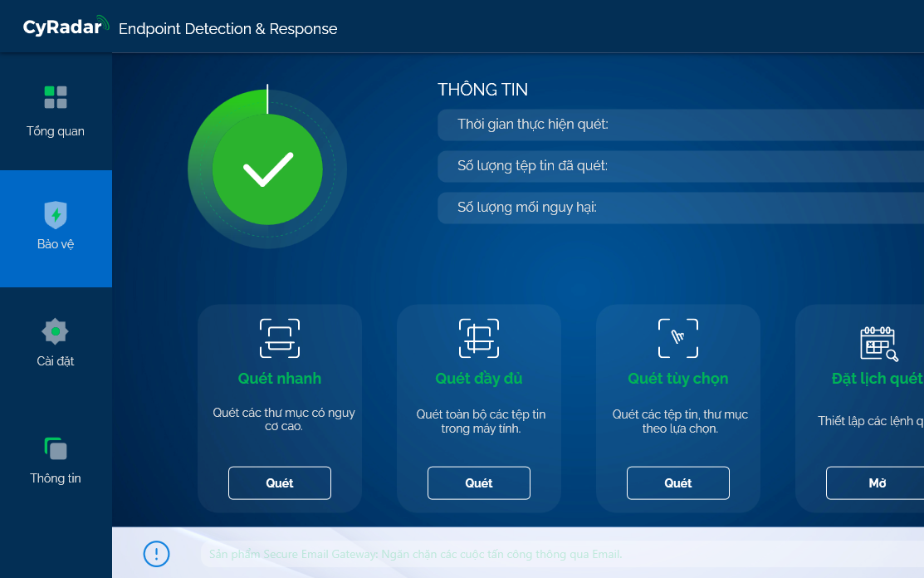Viewport: 924px width, 578px height.
Task: Select the Bảo vệ shield icon
Action: pos(56,214)
